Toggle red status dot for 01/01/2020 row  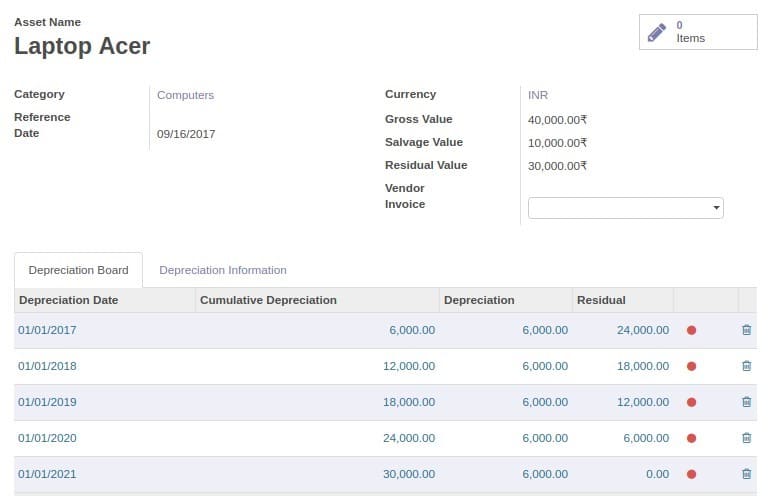[x=691, y=438]
